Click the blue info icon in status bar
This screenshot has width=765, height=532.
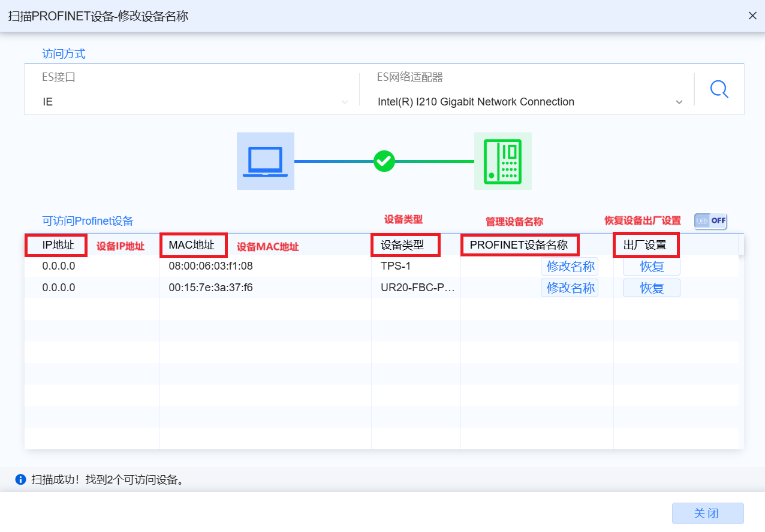tap(20, 479)
